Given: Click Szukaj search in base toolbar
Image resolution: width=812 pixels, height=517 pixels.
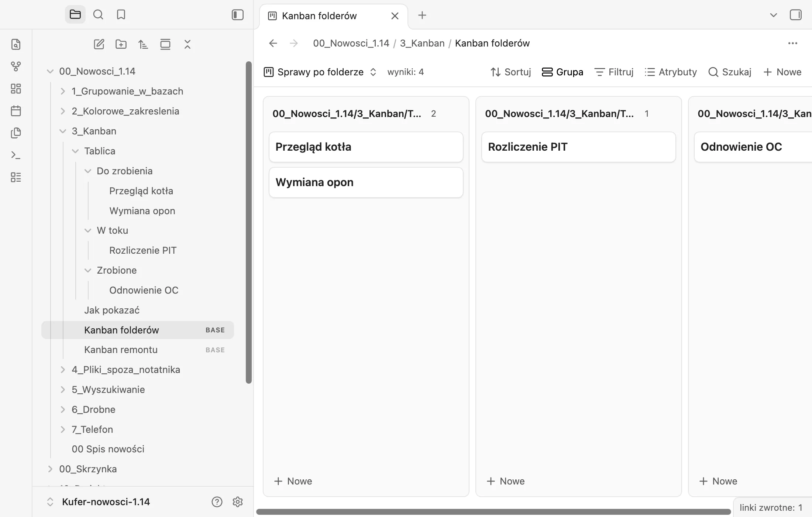Looking at the screenshot, I should [x=730, y=72].
